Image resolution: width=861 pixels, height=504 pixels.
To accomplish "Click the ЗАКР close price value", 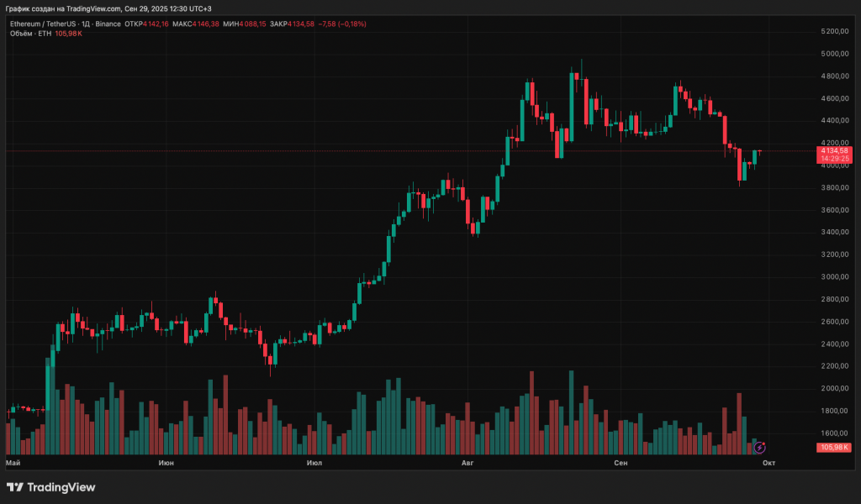I will click(300, 24).
